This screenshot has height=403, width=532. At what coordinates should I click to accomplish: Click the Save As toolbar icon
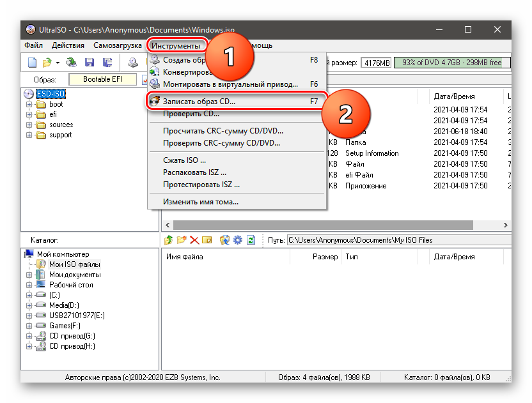107,63
